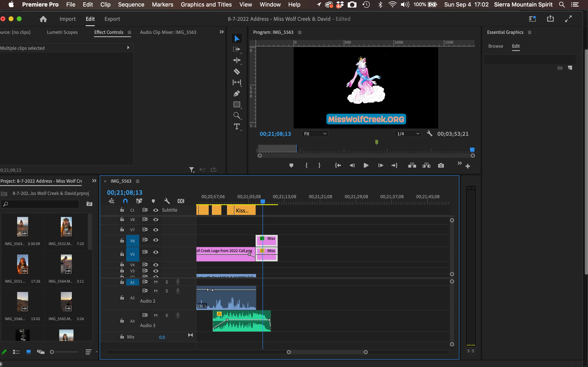Adjust the project thumbnail size slider
This screenshot has width=588, height=367.
(x=52, y=352)
